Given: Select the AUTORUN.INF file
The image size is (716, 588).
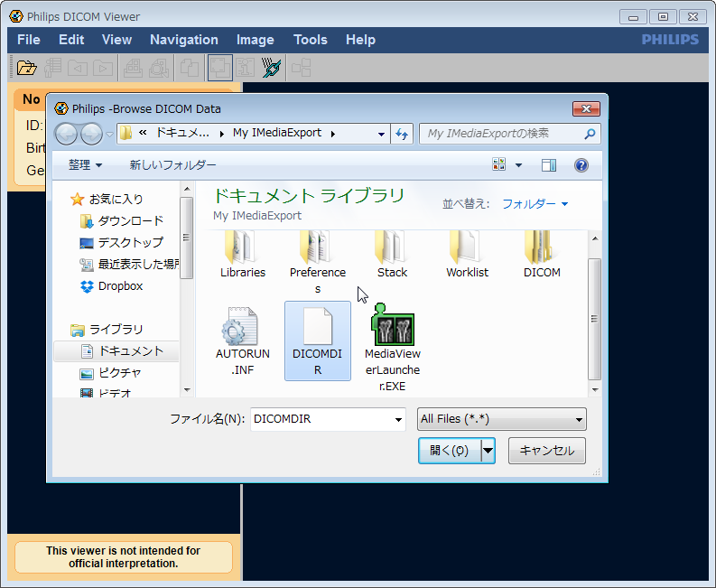Looking at the screenshot, I should point(243,341).
